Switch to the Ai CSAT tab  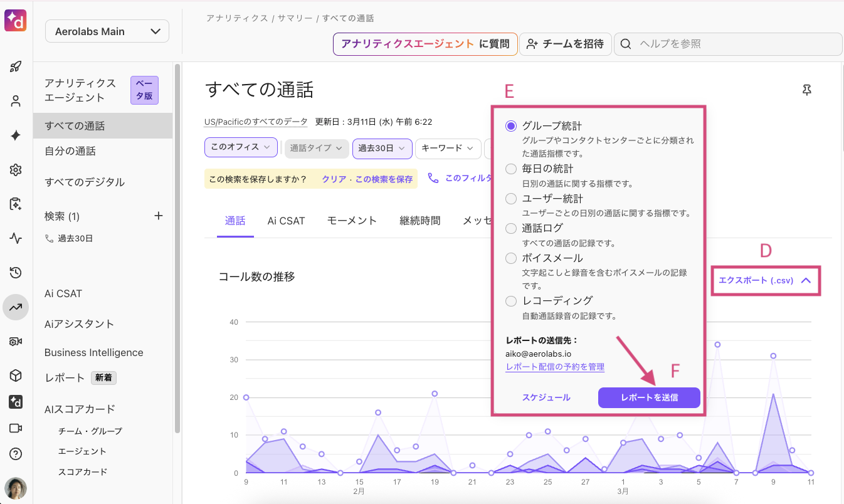click(286, 220)
